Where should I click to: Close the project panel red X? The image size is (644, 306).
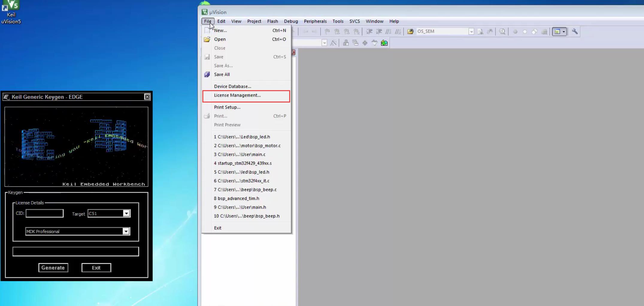[x=293, y=52]
